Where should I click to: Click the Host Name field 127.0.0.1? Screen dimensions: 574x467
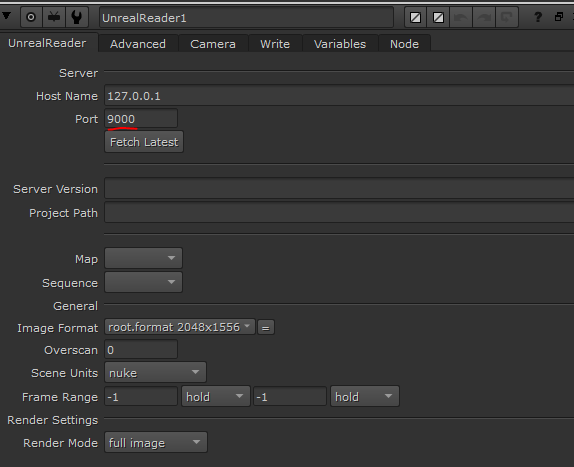[339, 96]
